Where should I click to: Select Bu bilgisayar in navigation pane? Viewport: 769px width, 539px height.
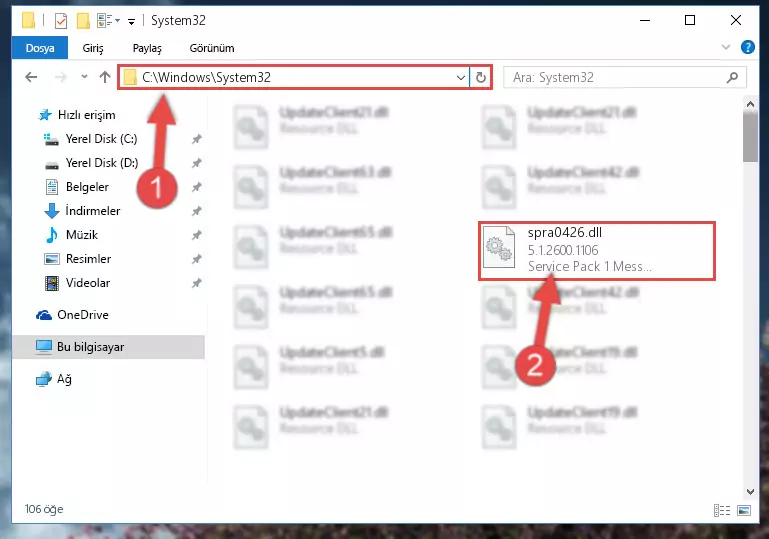108,347
